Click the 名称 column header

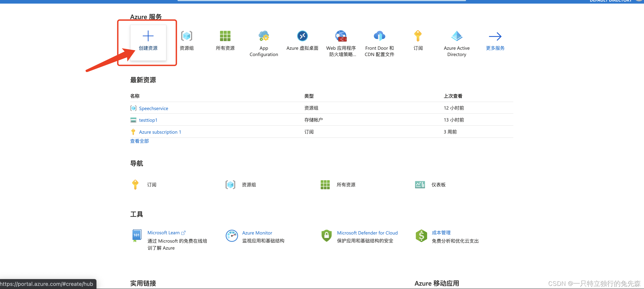tap(135, 96)
